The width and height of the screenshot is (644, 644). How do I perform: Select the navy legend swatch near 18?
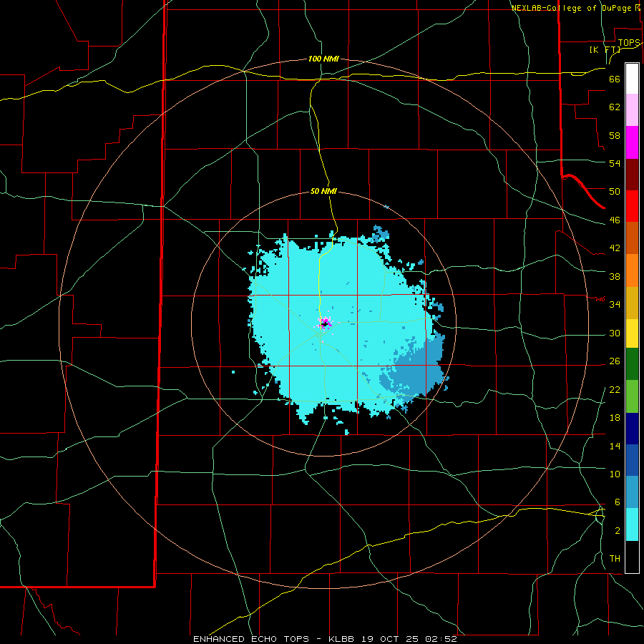click(632, 429)
